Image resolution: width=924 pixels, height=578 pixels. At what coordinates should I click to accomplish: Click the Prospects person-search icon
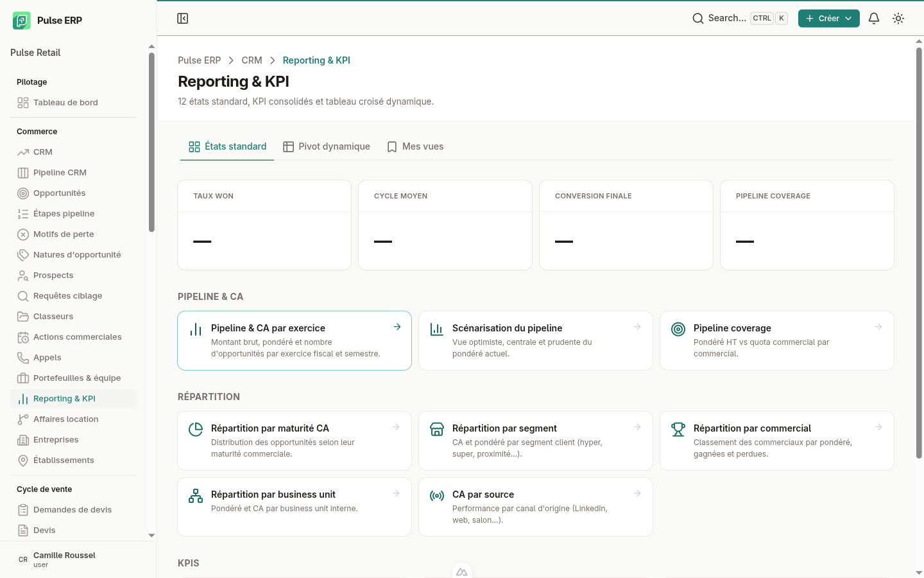tap(23, 276)
